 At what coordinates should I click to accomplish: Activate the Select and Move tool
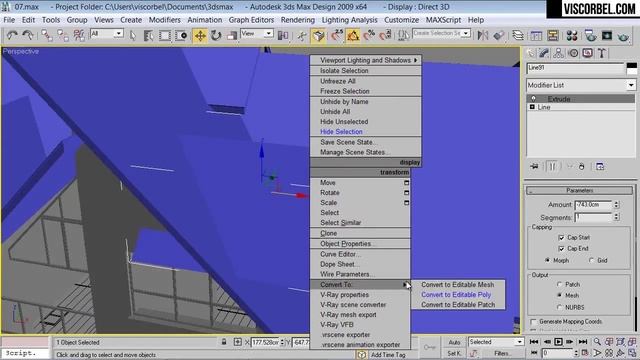(200, 36)
